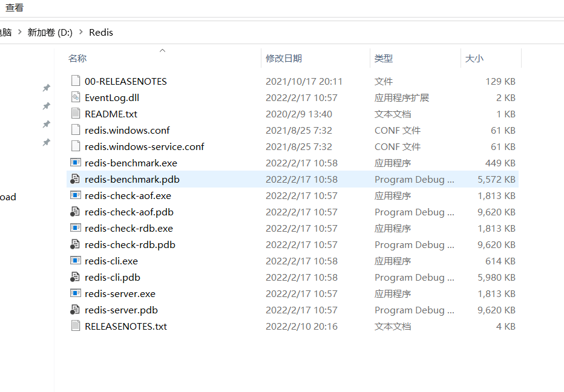
Task: Select the redis-server.exe application icon
Action: tap(76, 293)
